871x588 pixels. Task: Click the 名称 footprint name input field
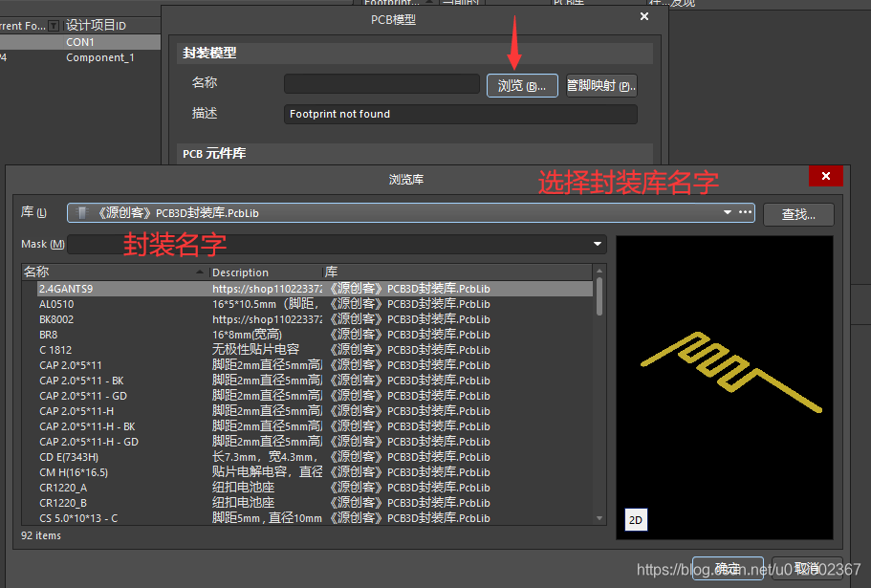point(381,84)
